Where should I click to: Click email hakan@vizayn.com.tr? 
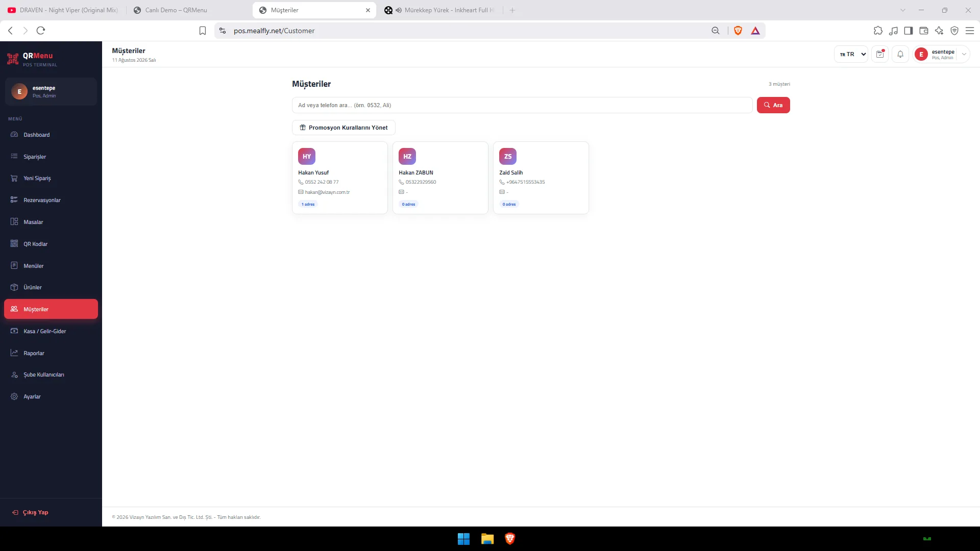coord(327,192)
